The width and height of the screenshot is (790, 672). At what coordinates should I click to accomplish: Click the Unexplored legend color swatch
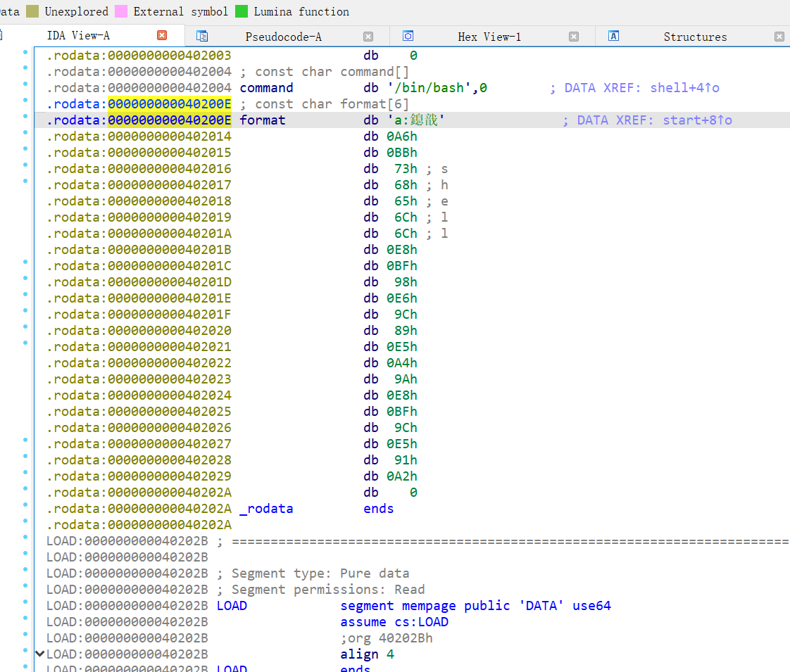click(32, 11)
